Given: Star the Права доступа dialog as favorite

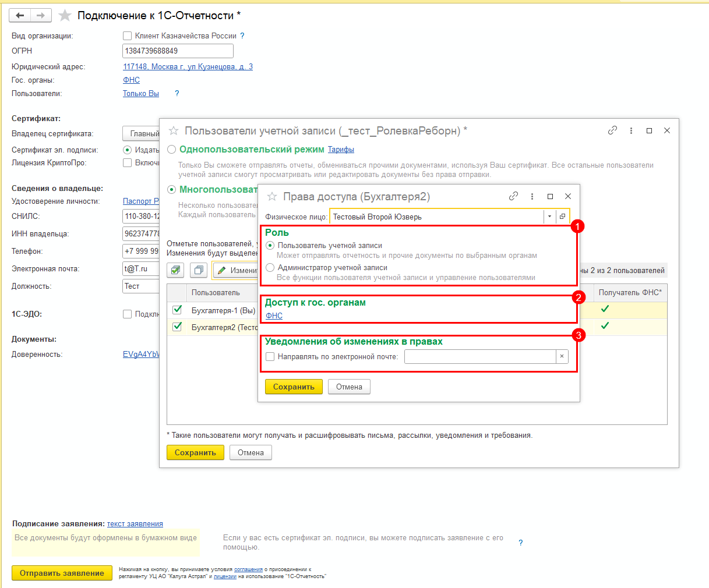Looking at the screenshot, I should (272, 197).
